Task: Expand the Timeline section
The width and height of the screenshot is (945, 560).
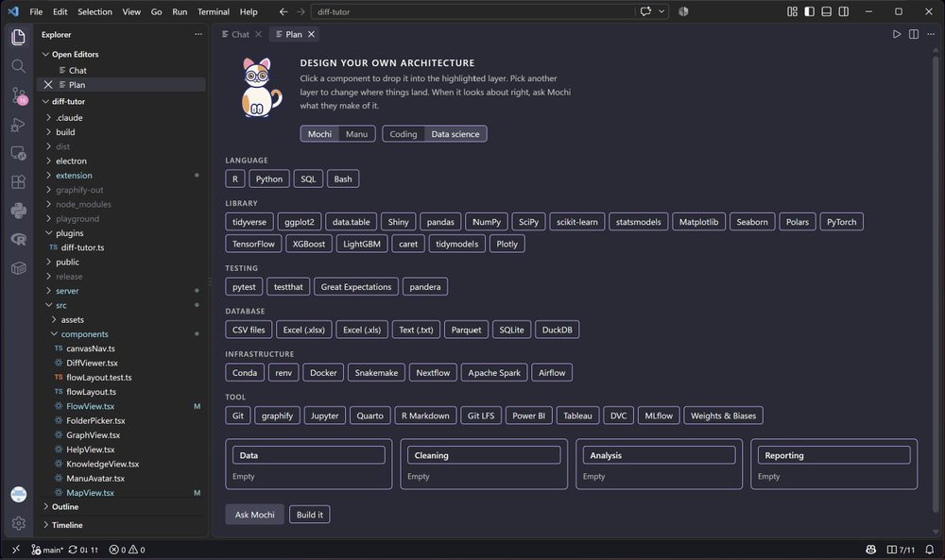Action: pos(121,525)
